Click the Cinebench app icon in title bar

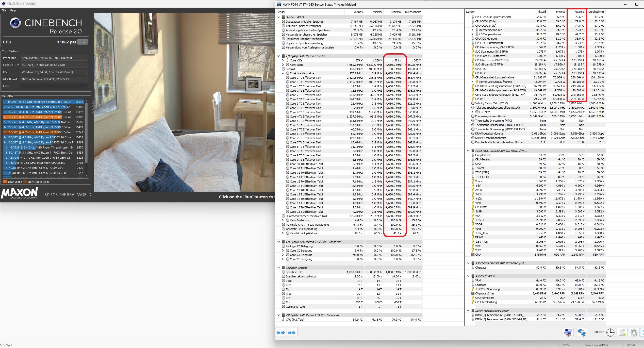pyautogui.click(x=4, y=4)
